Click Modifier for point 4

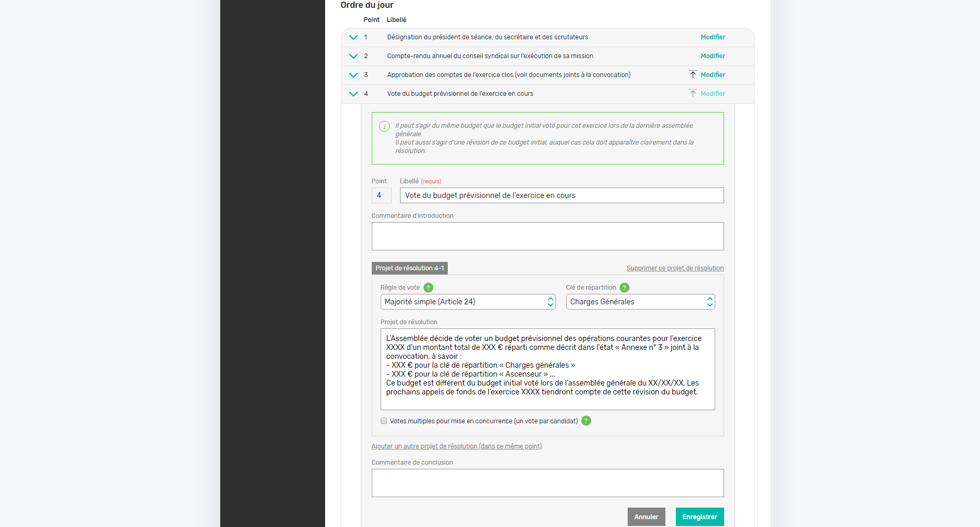point(713,94)
